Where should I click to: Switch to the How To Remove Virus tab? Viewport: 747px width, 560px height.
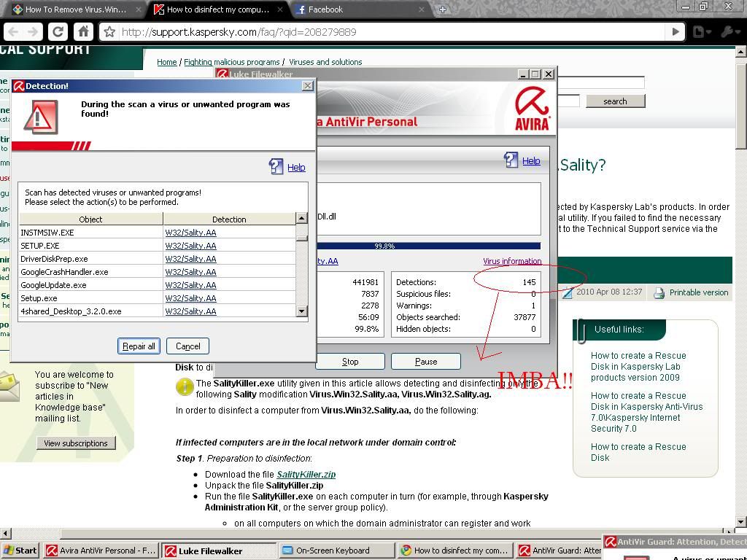point(76,9)
